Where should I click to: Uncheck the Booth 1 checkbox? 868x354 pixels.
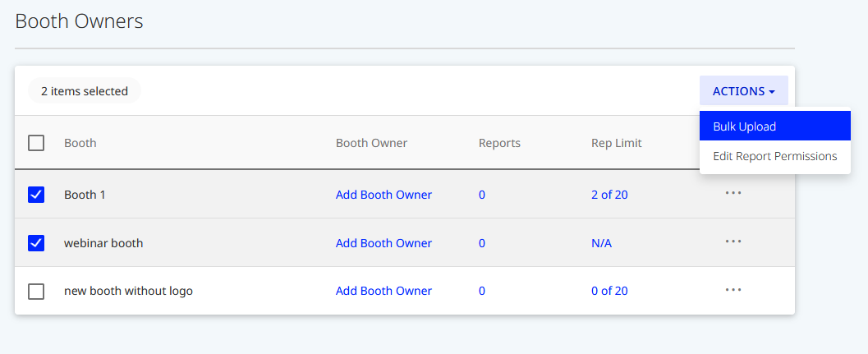(36, 195)
